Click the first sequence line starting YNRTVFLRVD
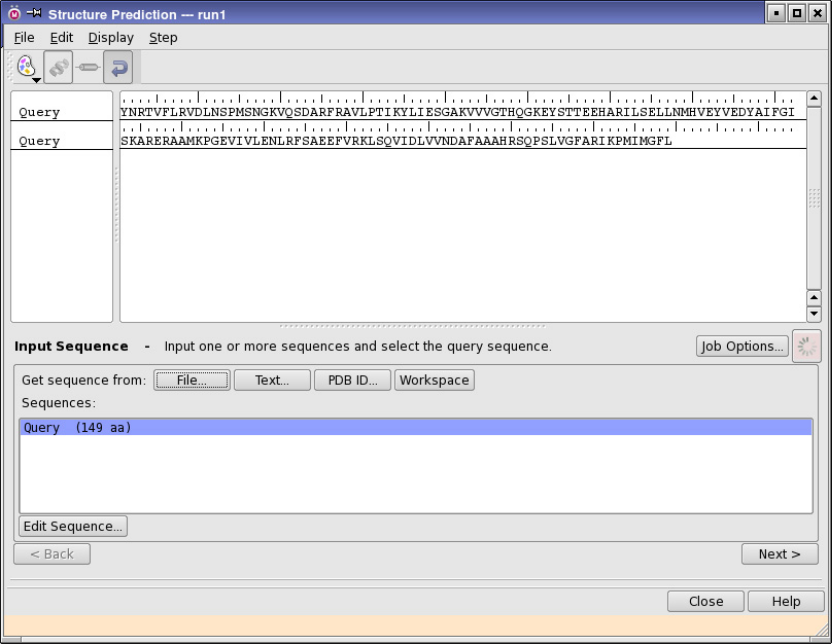 click(457, 112)
